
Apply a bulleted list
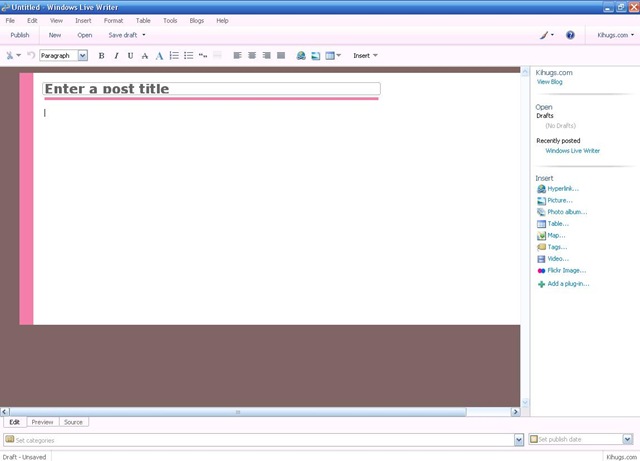(188, 56)
